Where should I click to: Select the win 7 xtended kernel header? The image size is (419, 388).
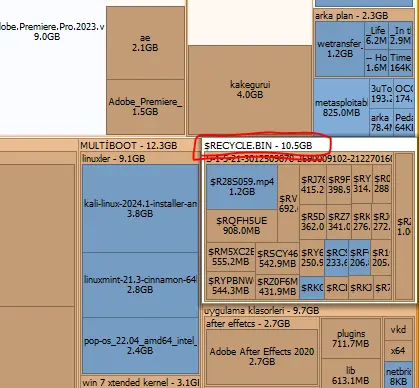[140, 382]
